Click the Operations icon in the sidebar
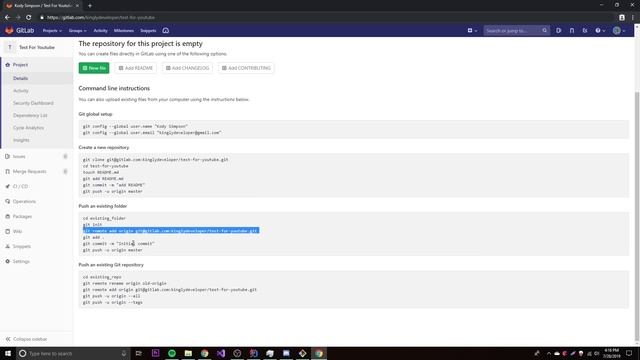640x360 pixels. click(7, 202)
